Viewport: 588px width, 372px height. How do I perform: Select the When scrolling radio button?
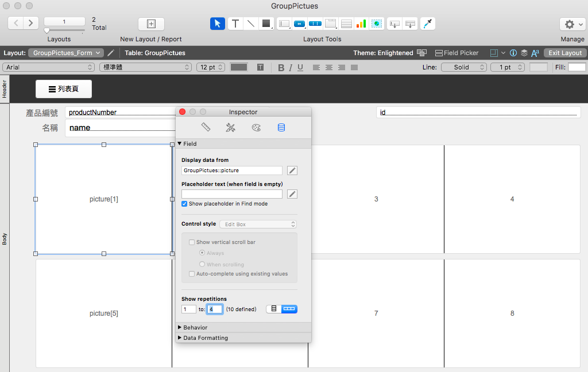(202, 264)
